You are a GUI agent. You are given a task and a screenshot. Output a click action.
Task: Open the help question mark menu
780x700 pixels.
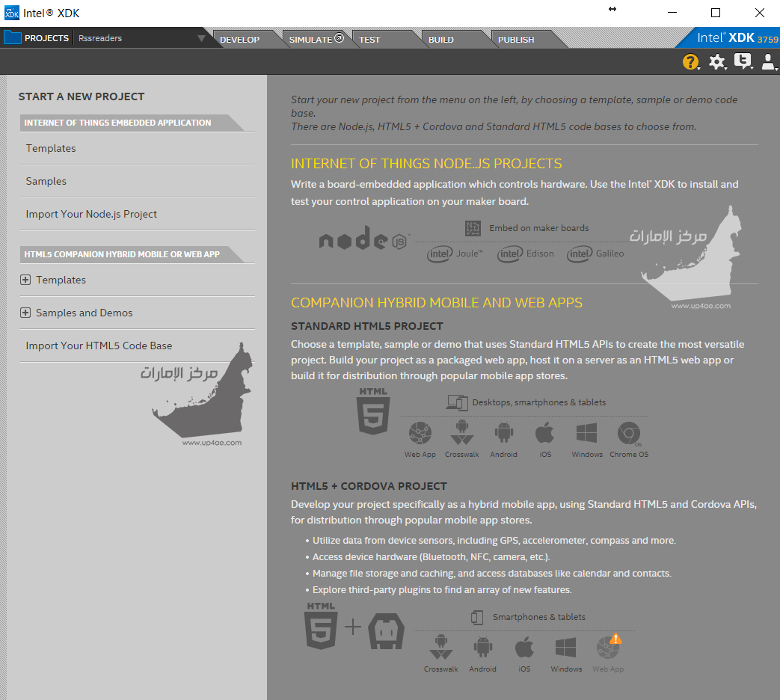(x=690, y=61)
